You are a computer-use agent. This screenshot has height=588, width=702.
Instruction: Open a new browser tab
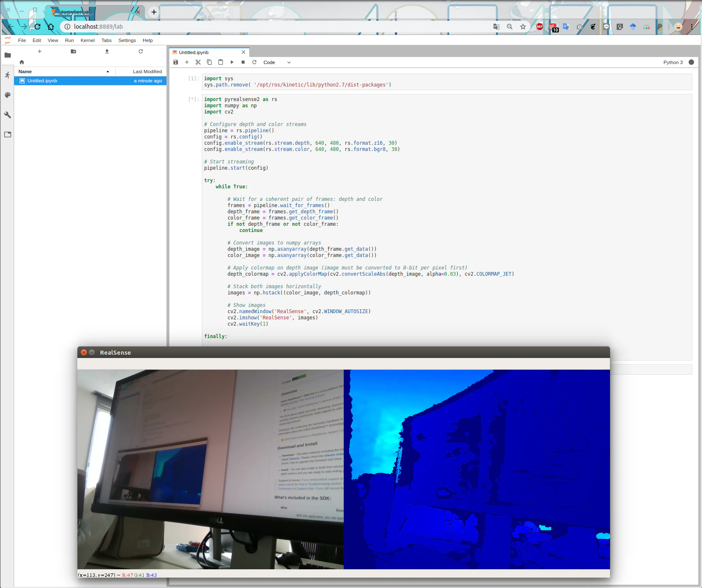pos(154,12)
